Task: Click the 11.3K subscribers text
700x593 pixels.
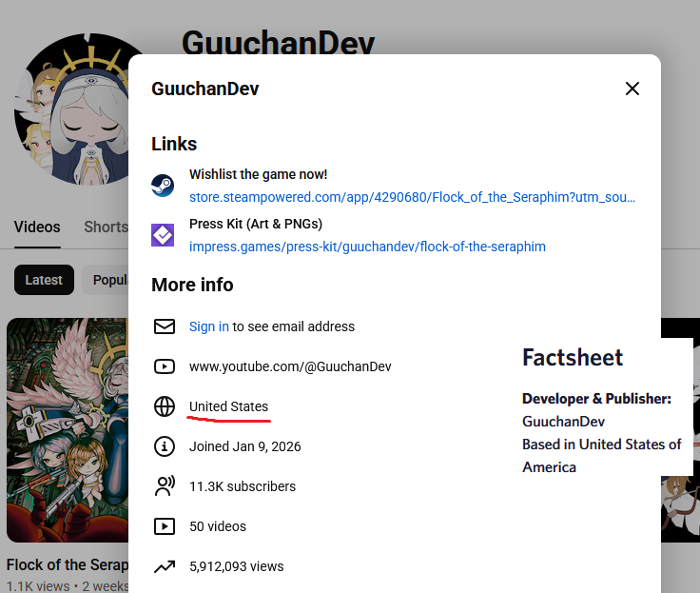Action: (243, 486)
